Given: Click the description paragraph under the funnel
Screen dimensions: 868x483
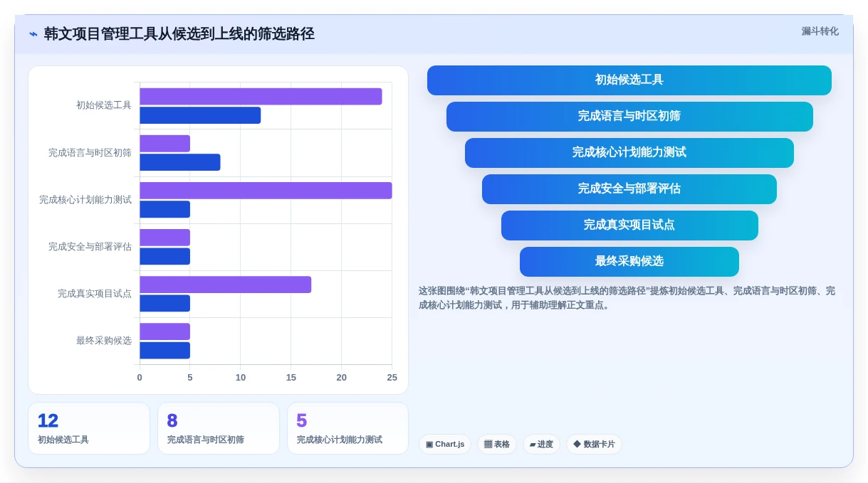Looking at the screenshot, I should [x=629, y=298].
